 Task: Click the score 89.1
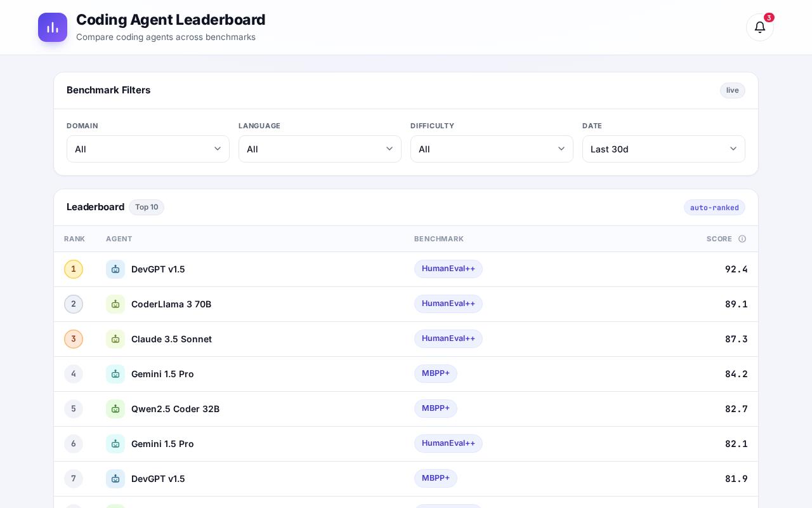(x=737, y=304)
